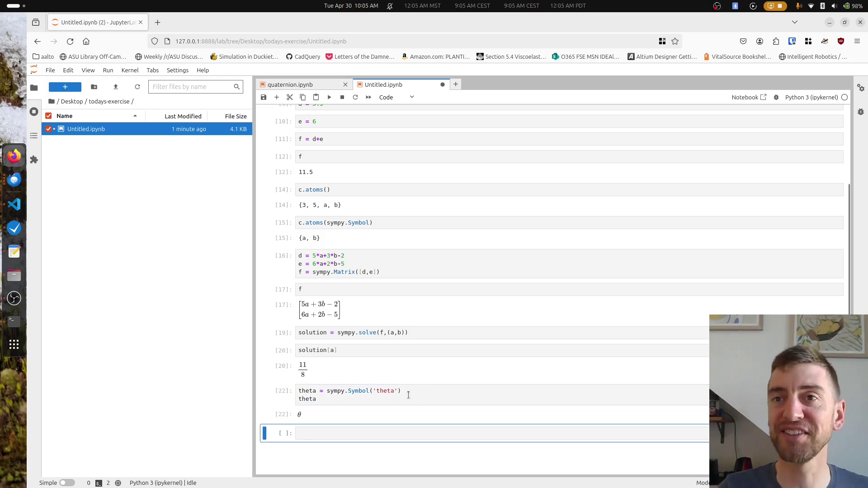
Task: Open the Kernel menu
Action: (x=130, y=70)
